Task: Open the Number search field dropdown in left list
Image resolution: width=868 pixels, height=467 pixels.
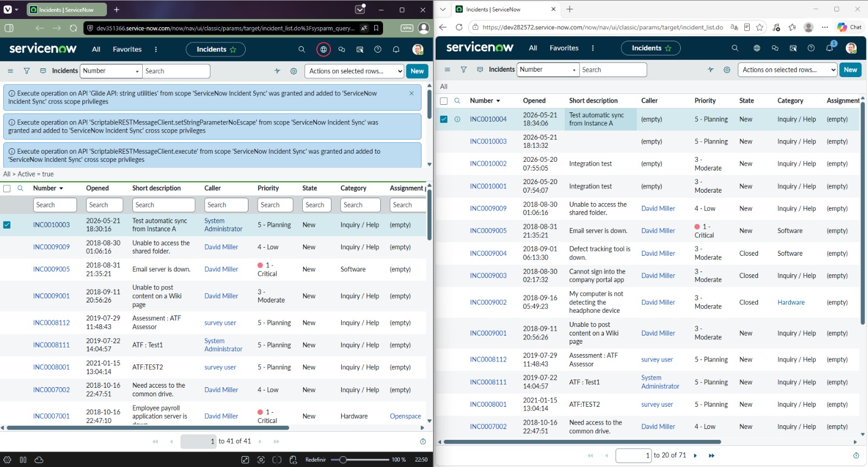Action: pos(112,71)
